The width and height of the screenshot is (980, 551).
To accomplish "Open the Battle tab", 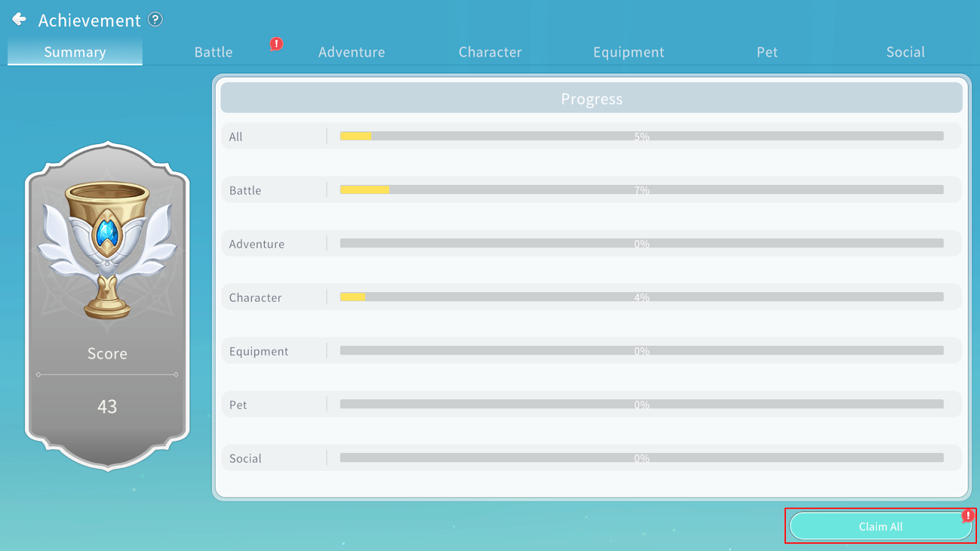I will click(x=213, y=52).
